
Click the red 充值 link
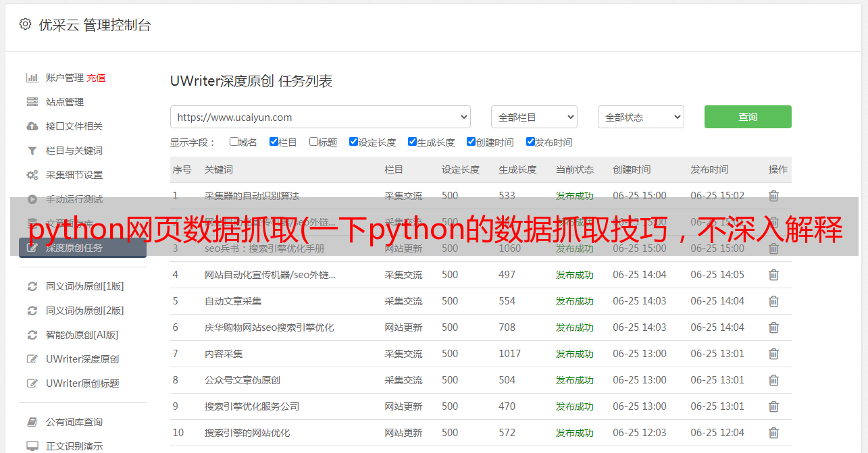tap(96, 78)
